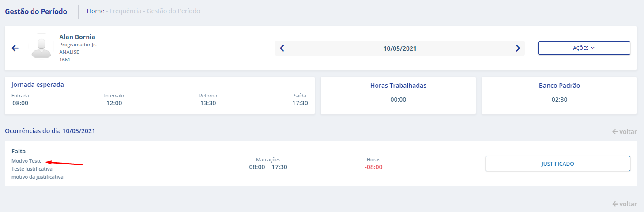This screenshot has width=644, height=212.
Task: Click the employee ID 1661
Action: 65,60
